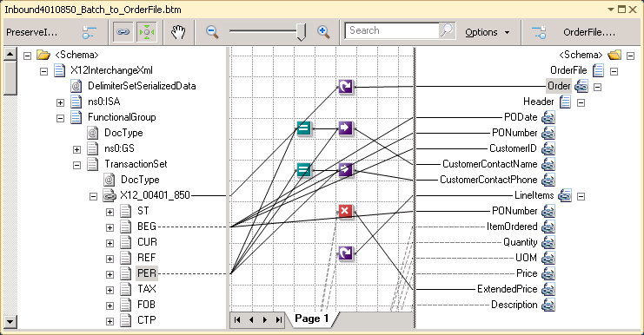Select the looping functoid linked to Order
This screenshot has height=335, width=644.
345,87
